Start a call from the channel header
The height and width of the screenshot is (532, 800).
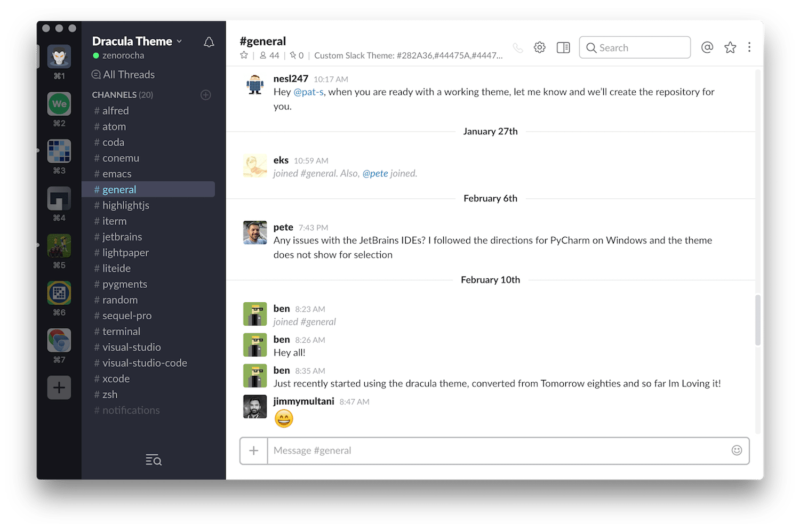pos(518,47)
